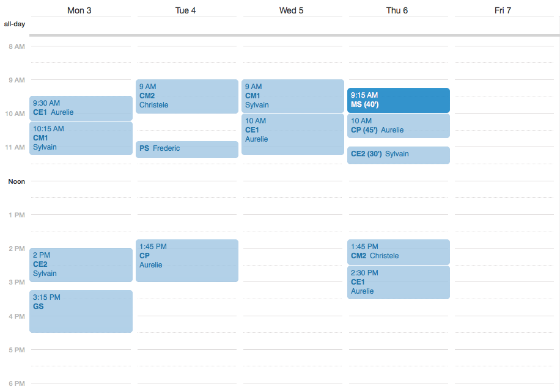Viewport: 560px width, 392px height.
Task: Open Tuesday's 9 AM CM2 Christele event
Action: click(x=186, y=96)
